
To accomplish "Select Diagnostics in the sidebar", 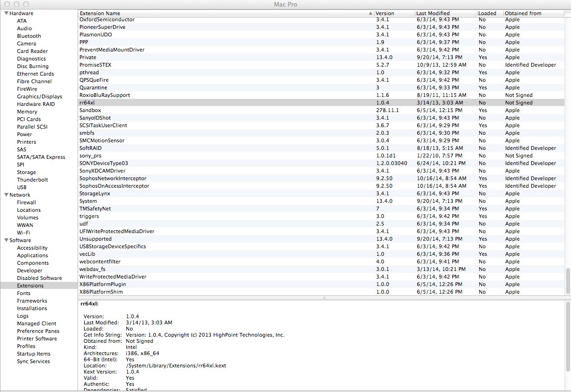I will coord(32,59).
